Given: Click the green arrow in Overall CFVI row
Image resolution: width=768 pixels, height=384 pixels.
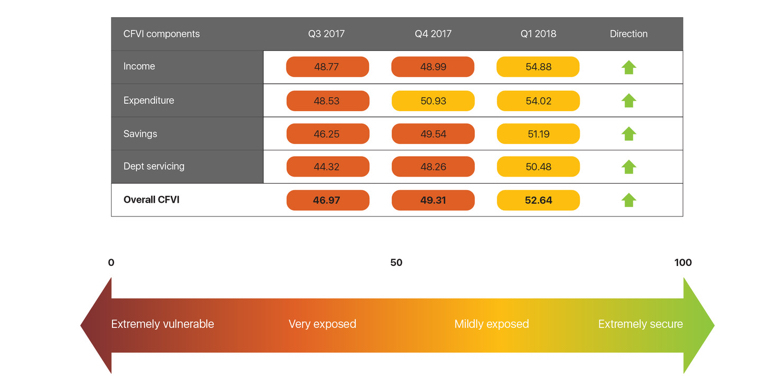Looking at the screenshot, I should pos(629,200).
